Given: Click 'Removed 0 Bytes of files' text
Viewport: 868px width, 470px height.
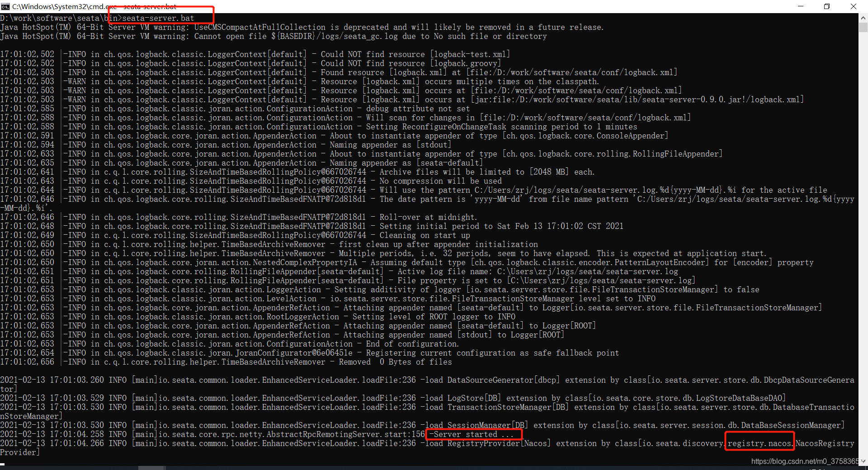Looking at the screenshot, I should pos(395,362).
